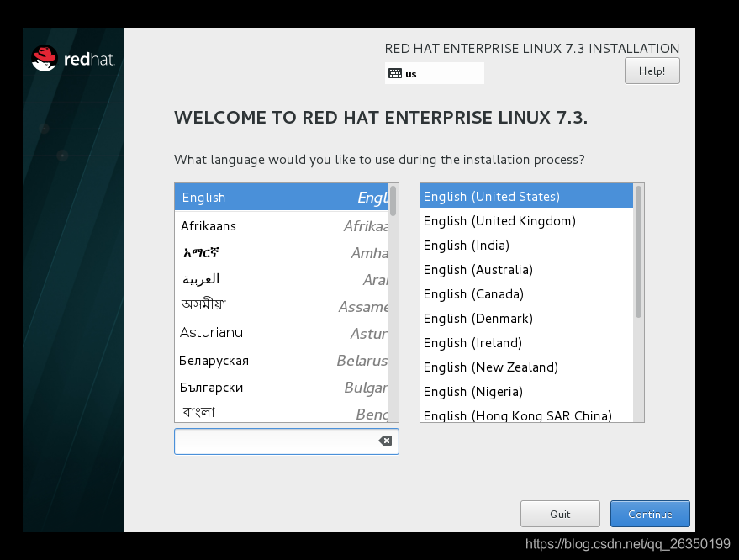739x560 pixels.
Task: Select English (United States) locale
Action: tap(526, 196)
